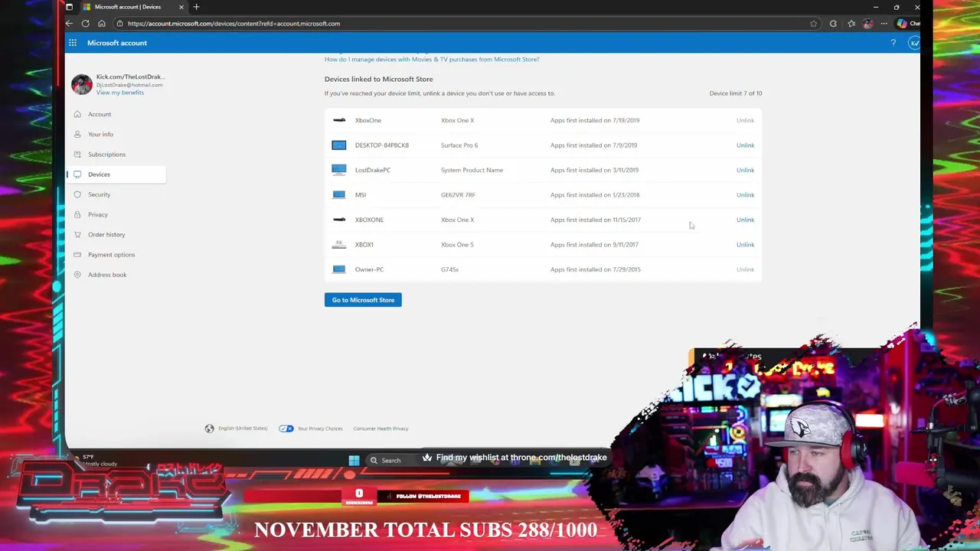Unlink the Owner-PC G74Sx device
The image size is (980, 551).
pyautogui.click(x=745, y=269)
